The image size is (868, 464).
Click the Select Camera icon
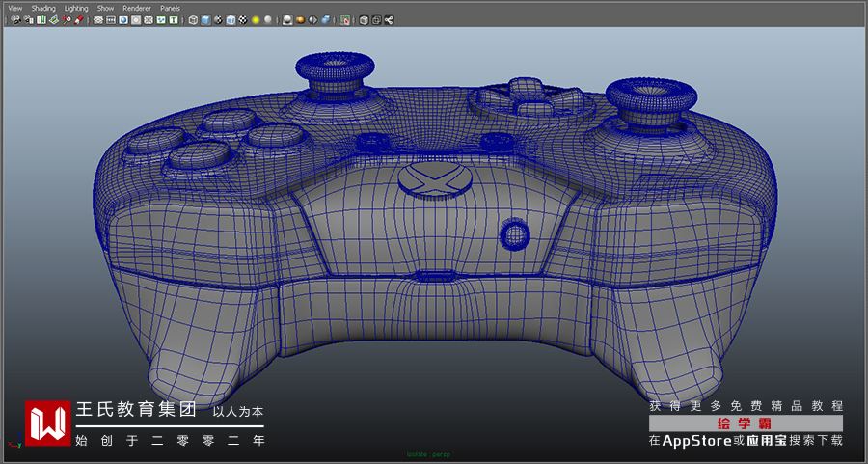pos(16,20)
